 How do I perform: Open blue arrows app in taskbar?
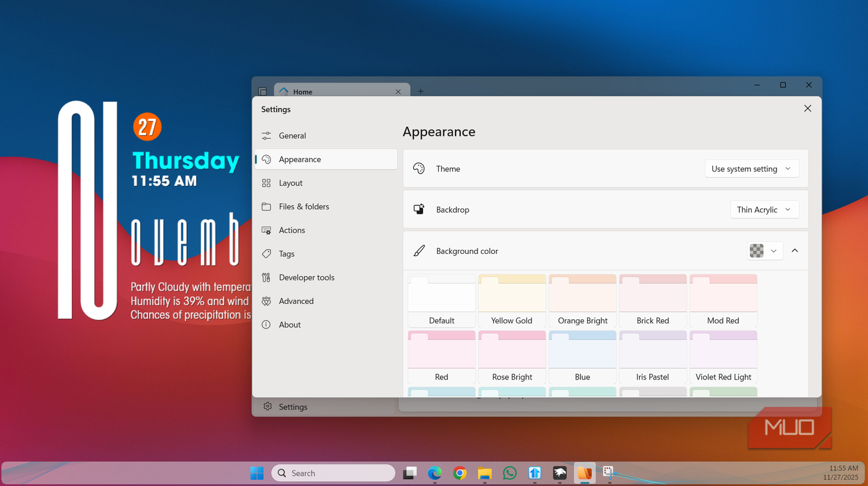coord(535,473)
